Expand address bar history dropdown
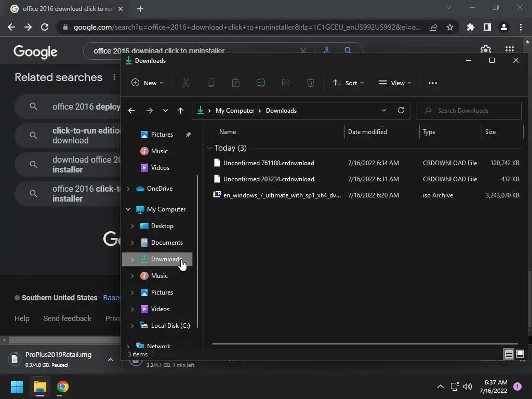The height and width of the screenshot is (399, 532). (384, 110)
